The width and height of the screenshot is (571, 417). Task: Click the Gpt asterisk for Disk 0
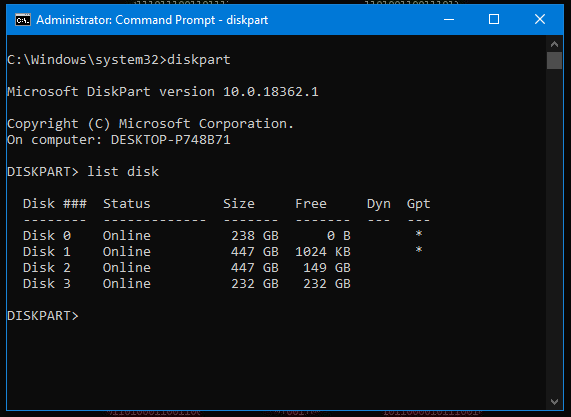click(x=419, y=234)
